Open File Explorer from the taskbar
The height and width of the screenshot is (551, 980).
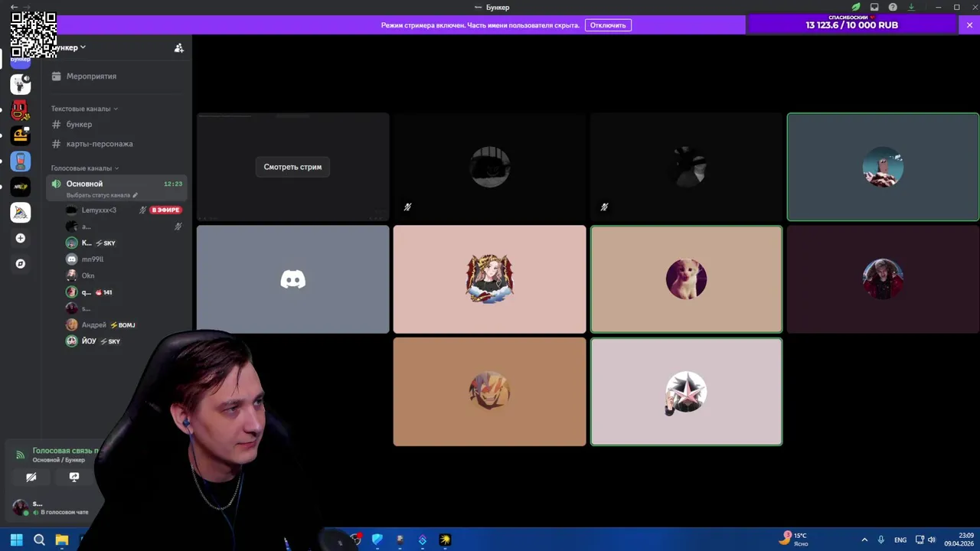62,540
